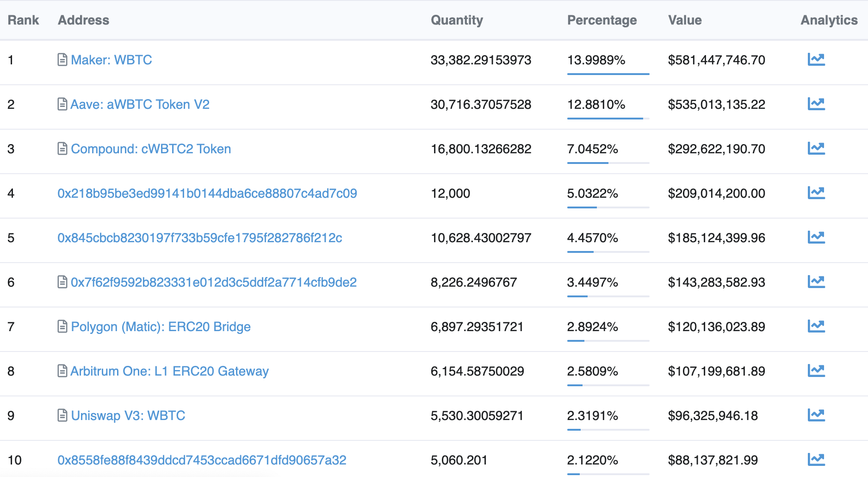The width and height of the screenshot is (868, 477).
Task: Click the 12.8810% percentage bar
Action: coord(608,118)
